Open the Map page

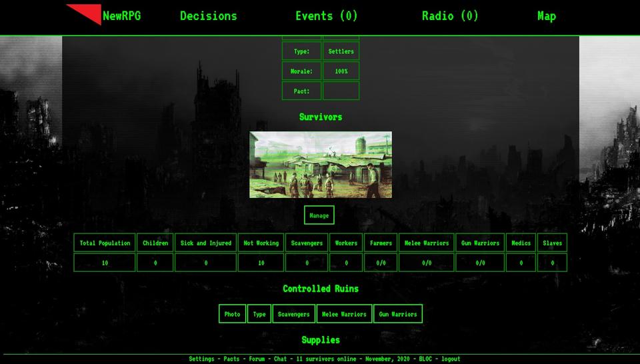pos(546,16)
